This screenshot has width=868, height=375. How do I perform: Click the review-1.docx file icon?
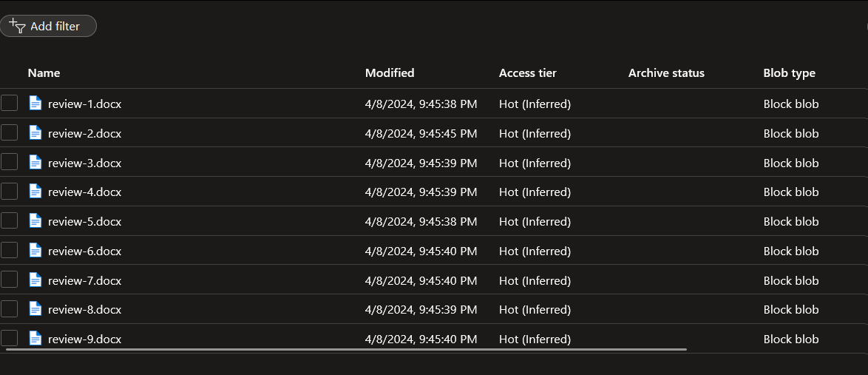point(35,103)
